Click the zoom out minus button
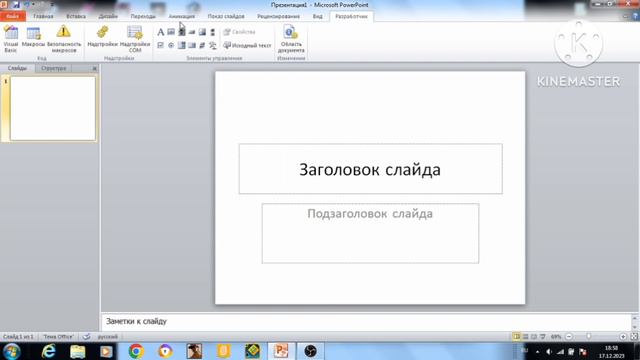 click(x=569, y=337)
